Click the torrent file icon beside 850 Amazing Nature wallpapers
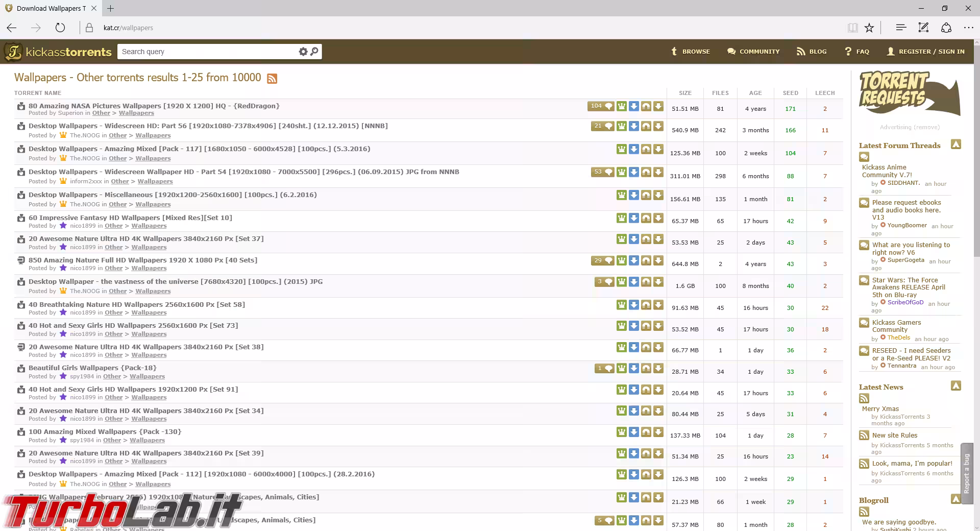The height and width of the screenshot is (531, 980). 21,260
